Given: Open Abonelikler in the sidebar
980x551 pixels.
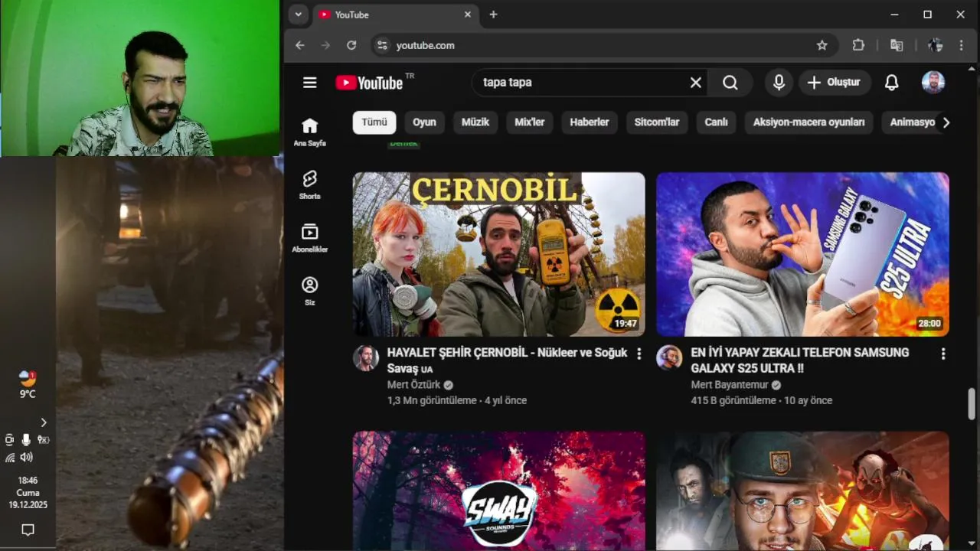Looking at the screenshot, I should (x=309, y=238).
